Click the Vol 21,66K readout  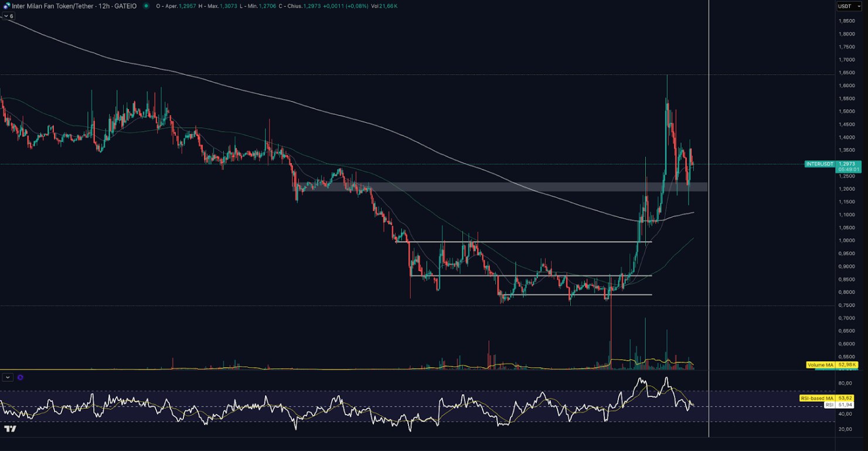(384, 6)
